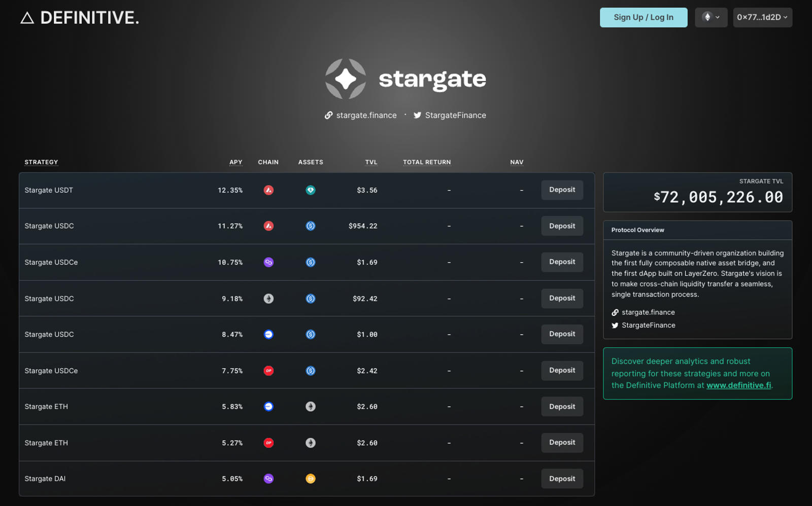Click the 5.05% APY value

[232, 479]
